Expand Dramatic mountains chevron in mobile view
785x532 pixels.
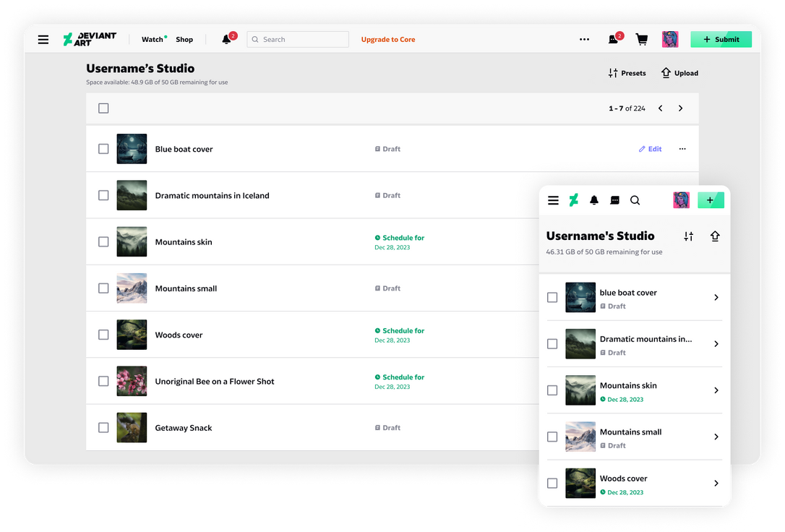point(716,344)
